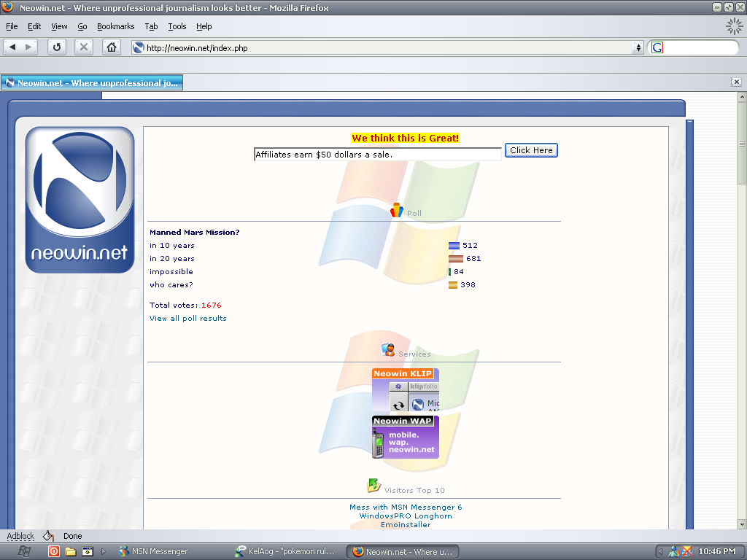747x560 pixels.
Task: Expand the quick launch chevron
Action: point(104,551)
